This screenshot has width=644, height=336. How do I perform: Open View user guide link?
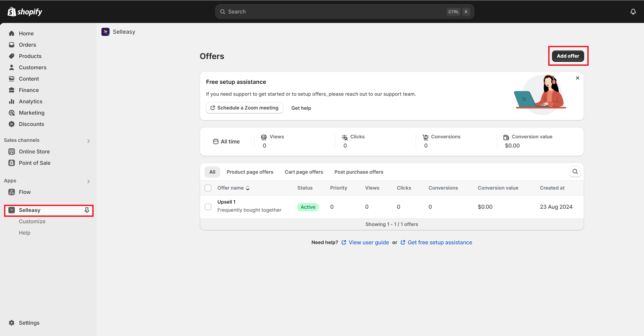[x=369, y=242]
